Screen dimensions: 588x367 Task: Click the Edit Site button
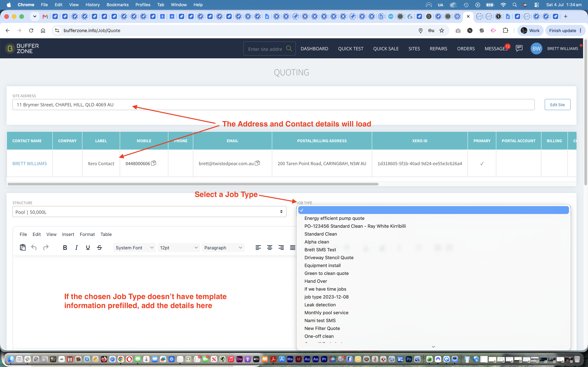click(557, 105)
